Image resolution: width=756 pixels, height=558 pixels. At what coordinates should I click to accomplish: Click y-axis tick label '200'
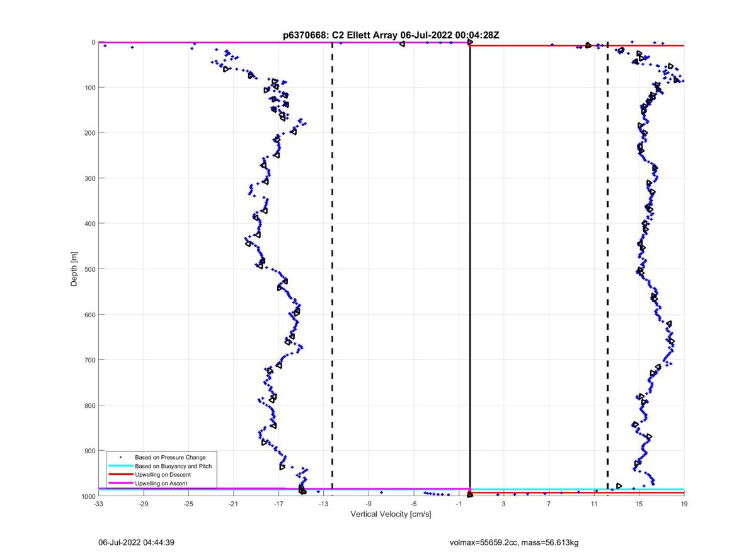pos(90,133)
